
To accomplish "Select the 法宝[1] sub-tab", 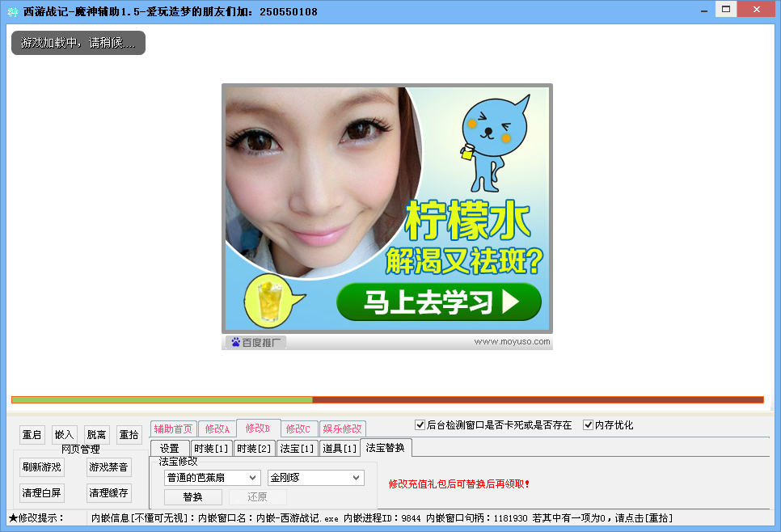I will coord(297,448).
